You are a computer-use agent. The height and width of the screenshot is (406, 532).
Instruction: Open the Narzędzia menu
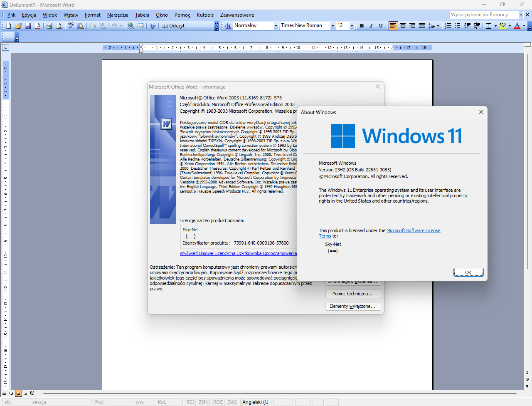(118, 15)
